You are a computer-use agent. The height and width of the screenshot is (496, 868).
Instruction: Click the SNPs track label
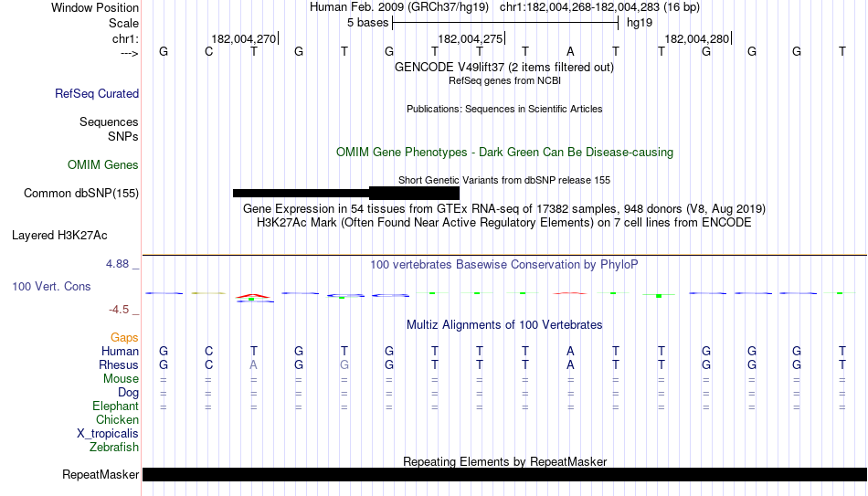123,136
